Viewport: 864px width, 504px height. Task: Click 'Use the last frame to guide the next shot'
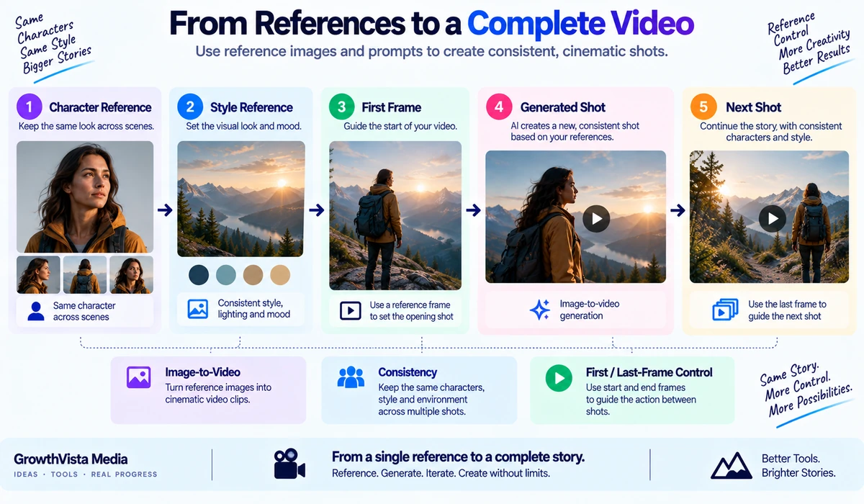pyautogui.click(x=787, y=310)
